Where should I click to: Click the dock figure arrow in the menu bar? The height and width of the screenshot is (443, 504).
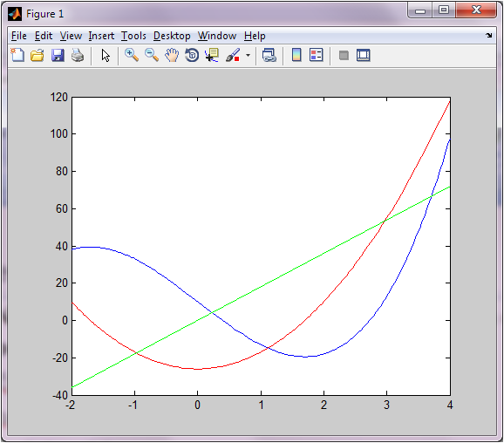(489, 36)
